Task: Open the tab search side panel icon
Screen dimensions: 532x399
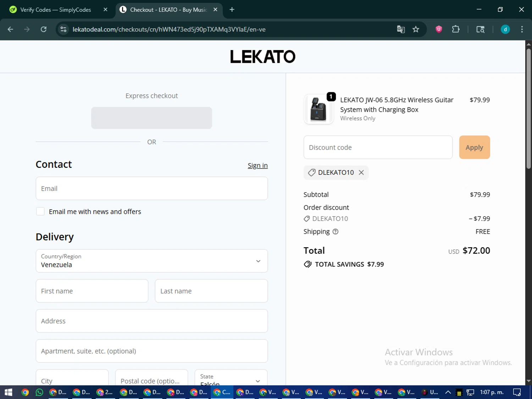Action: [480, 29]
